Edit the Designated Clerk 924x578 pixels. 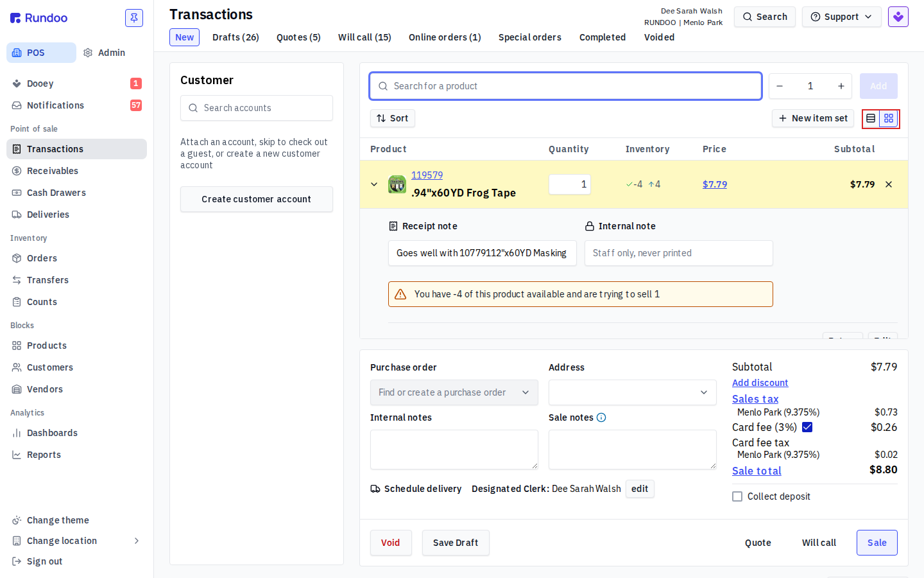[x=640, y=489]
